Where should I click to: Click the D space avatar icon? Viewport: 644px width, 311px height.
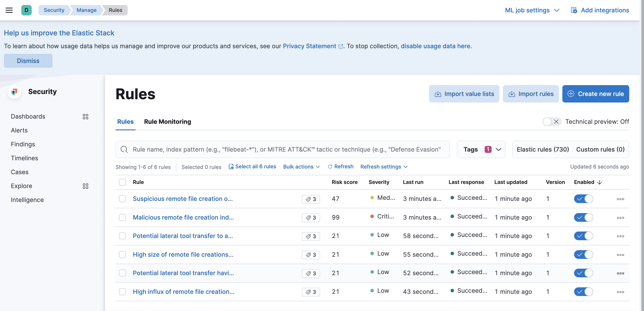tap(26, 10)
